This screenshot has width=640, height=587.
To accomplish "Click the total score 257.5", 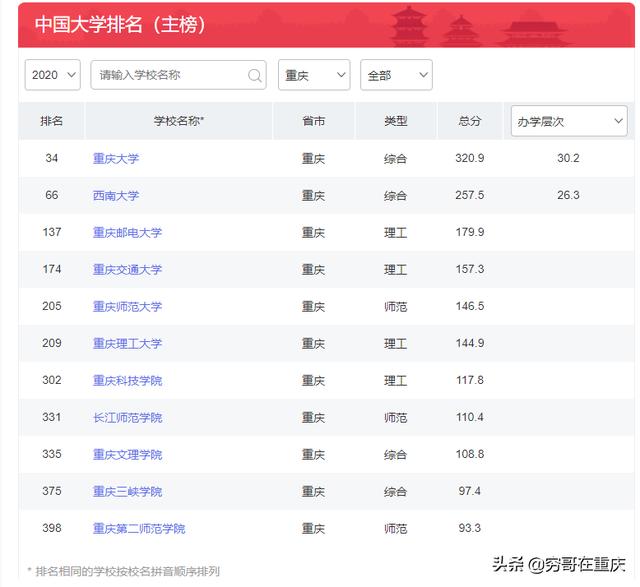I will [x=470, y=195].
